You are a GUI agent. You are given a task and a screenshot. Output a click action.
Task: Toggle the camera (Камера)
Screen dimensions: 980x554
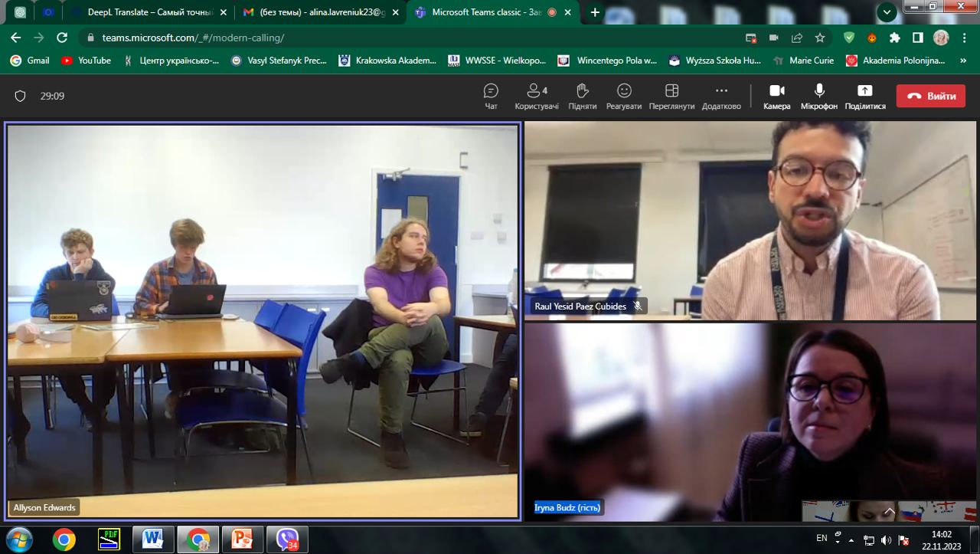pos(776,97)
